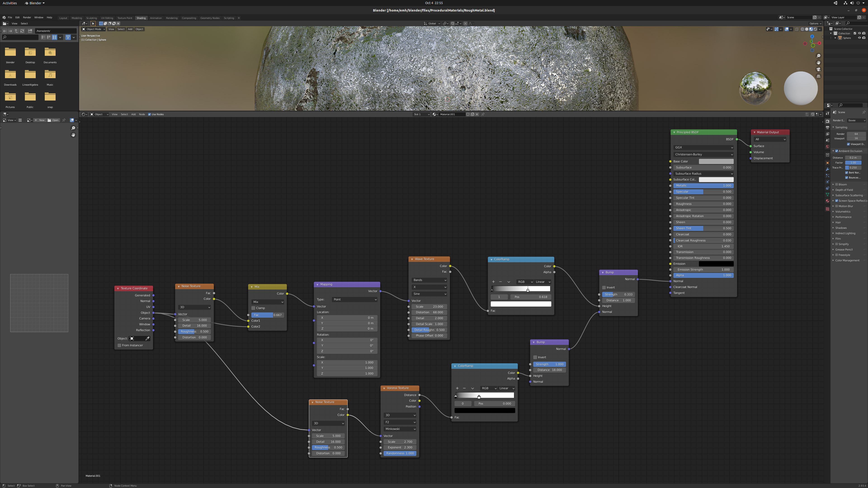Open the World properties tab icon
Image resolution: width=868 pixels, height=488 pixels.
tap(827, 147)
